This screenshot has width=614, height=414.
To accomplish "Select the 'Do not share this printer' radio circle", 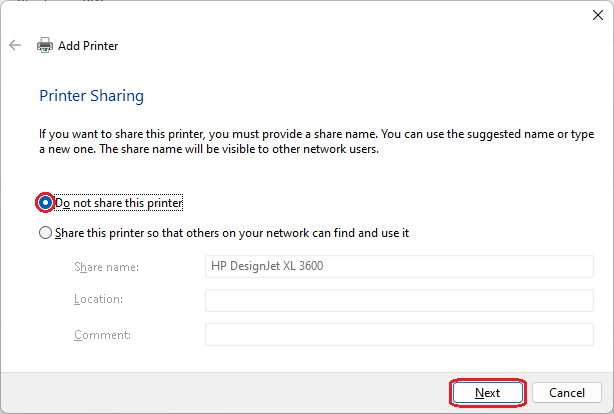I will [x=45, y=202].
